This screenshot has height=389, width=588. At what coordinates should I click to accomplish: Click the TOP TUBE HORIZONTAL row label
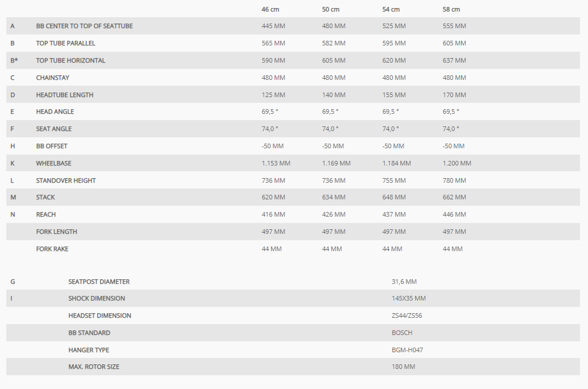pyautogui.click(x=71, y=60)
